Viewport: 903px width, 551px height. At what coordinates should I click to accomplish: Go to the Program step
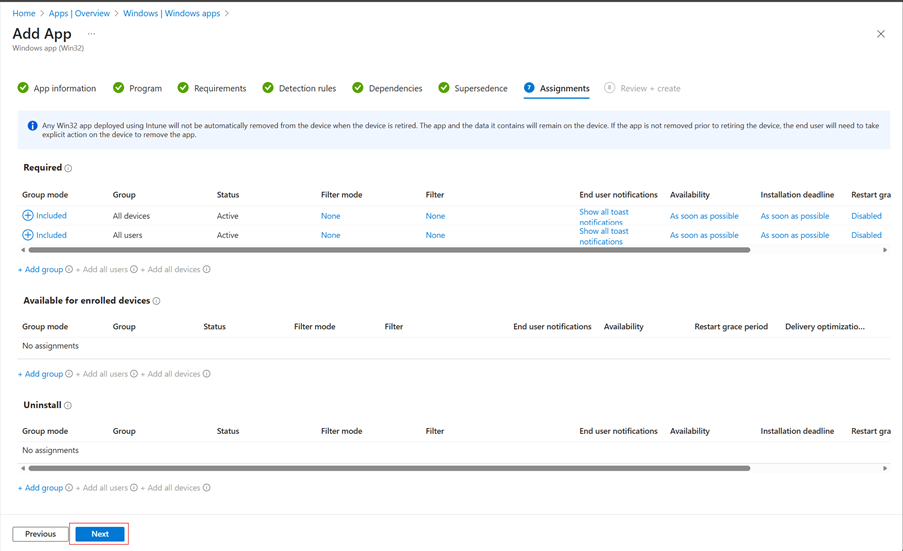tap(138, 88)
